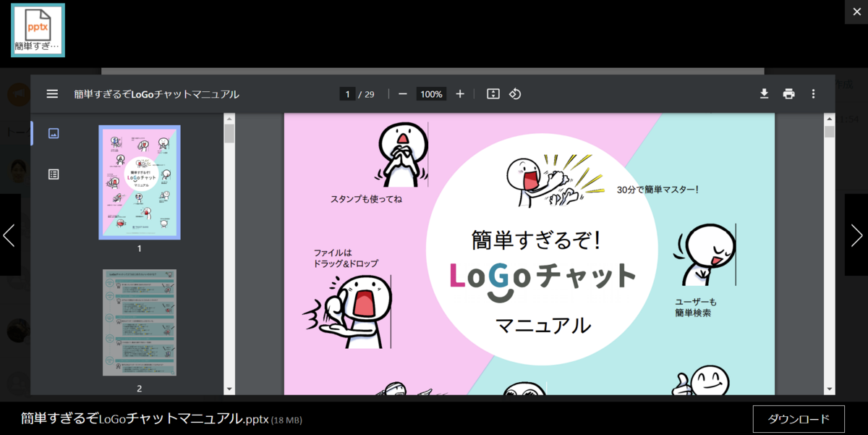868x435 pixels.
Task: Click the file size (18 MB)
Action: (286, 420)
